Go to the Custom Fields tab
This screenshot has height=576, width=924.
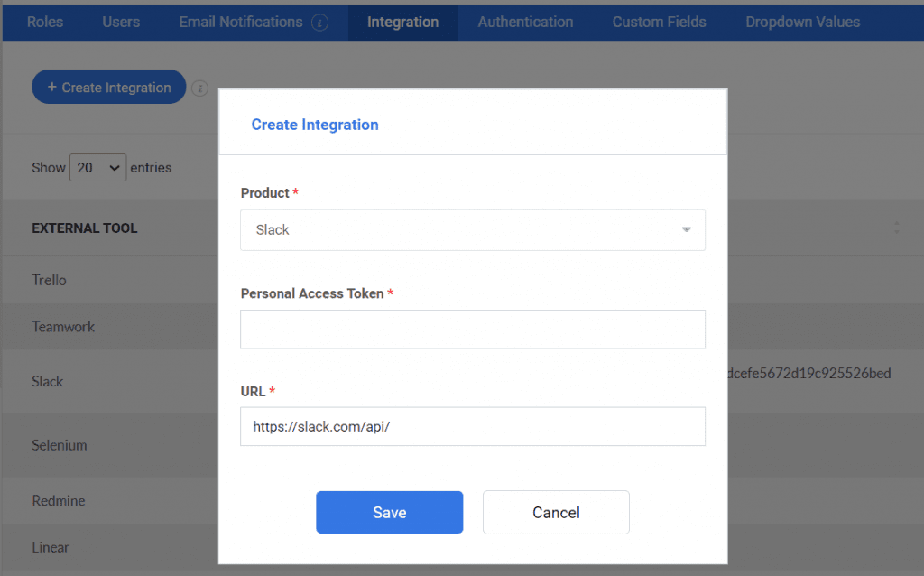(659, 23)
